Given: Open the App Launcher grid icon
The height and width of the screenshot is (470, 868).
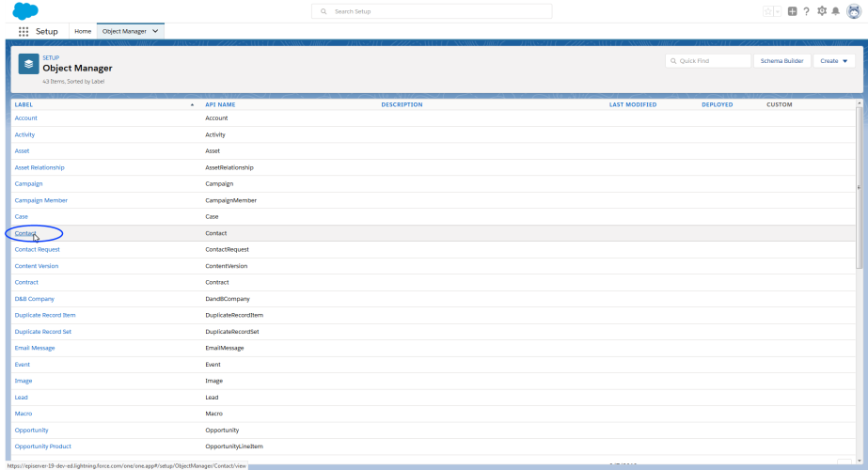Looking at the screenshot, I should (24, 32).
